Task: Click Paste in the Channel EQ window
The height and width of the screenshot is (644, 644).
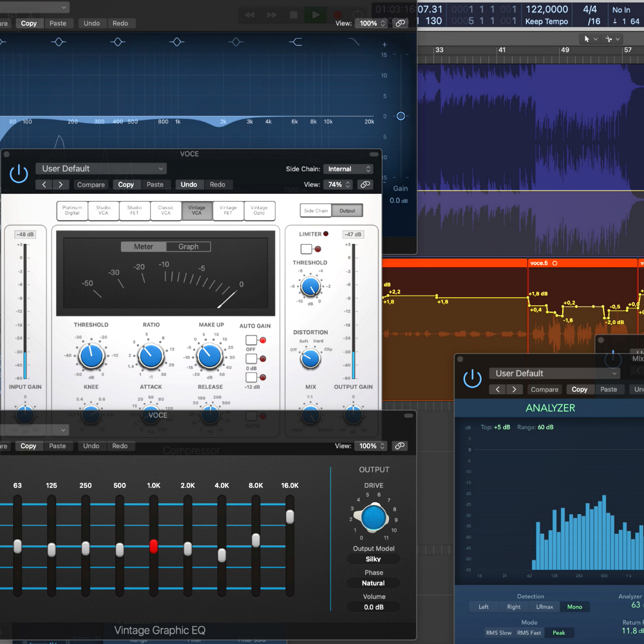Action: (x=58, y=23)
